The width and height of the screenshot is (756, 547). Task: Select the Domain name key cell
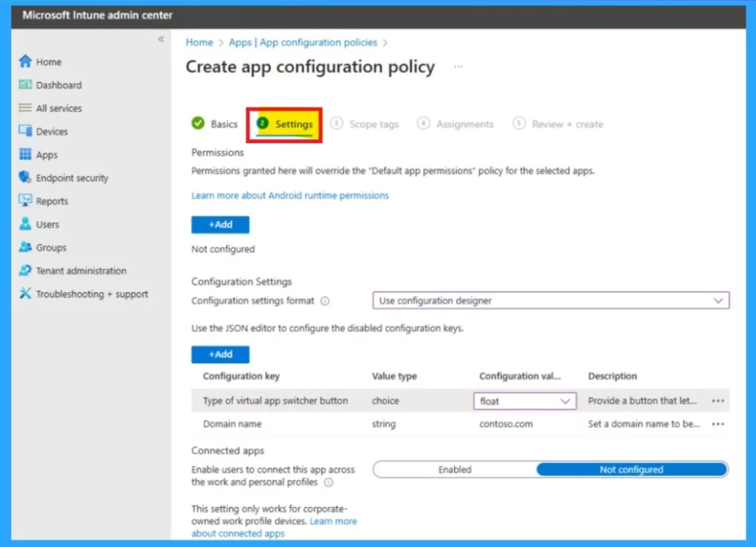(232, 424)
